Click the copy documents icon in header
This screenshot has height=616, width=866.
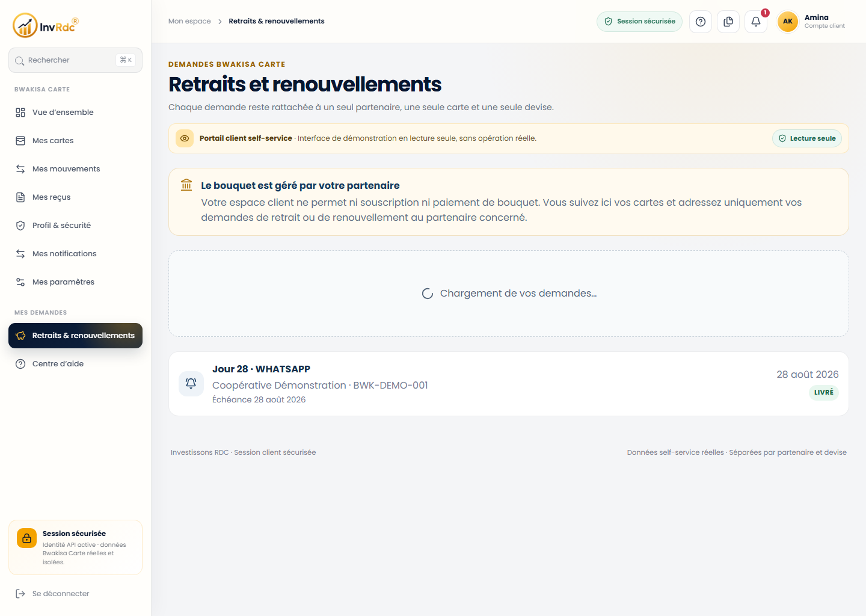click(x=728, y=22)
